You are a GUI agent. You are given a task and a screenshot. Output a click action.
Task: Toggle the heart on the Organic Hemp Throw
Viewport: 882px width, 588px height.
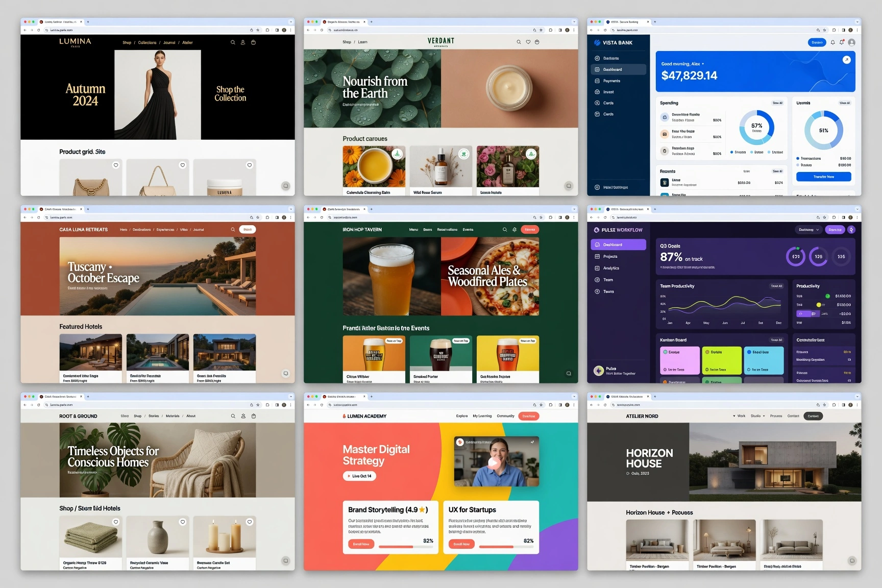(x=116, y=522)
